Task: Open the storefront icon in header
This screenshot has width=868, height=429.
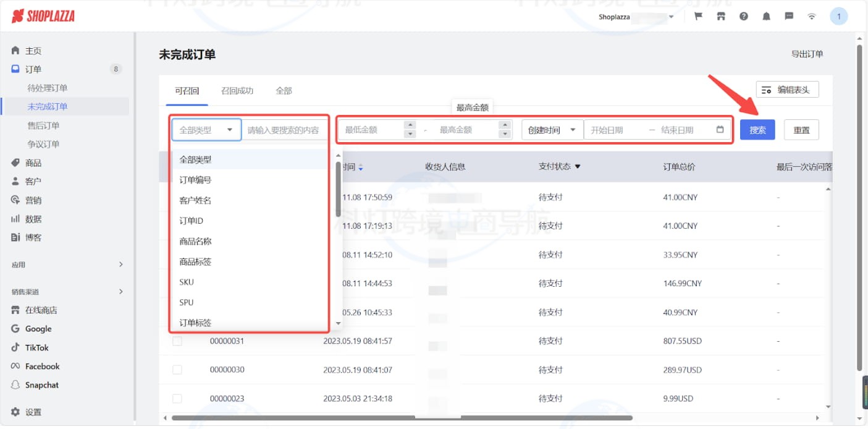Action: (721, 17)
